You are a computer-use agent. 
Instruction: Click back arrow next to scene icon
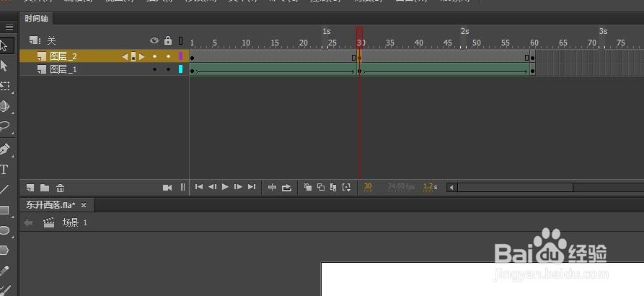(x=28, y=223)
